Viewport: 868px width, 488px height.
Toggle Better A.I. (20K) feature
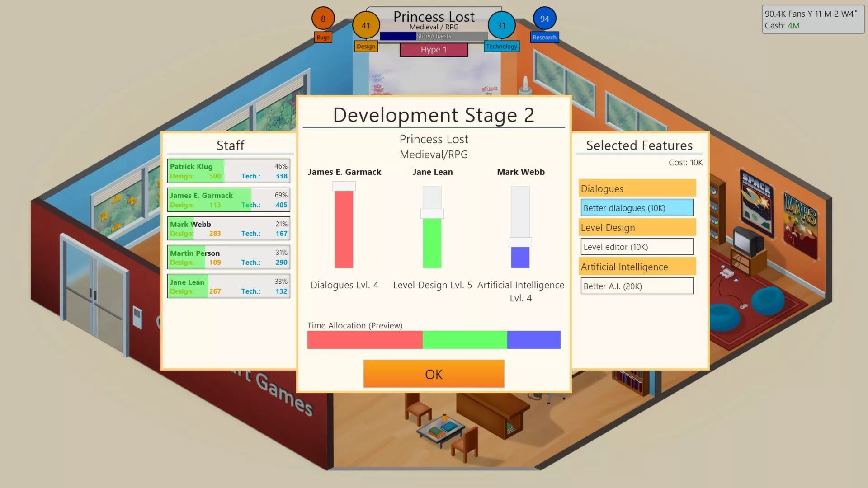pyautogui.click(x=637, y=286)
